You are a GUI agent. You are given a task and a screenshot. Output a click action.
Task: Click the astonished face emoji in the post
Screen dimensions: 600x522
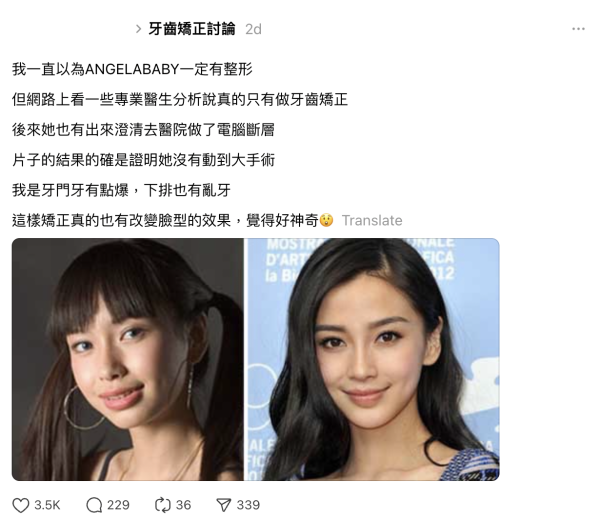click(x=326, y=220)
